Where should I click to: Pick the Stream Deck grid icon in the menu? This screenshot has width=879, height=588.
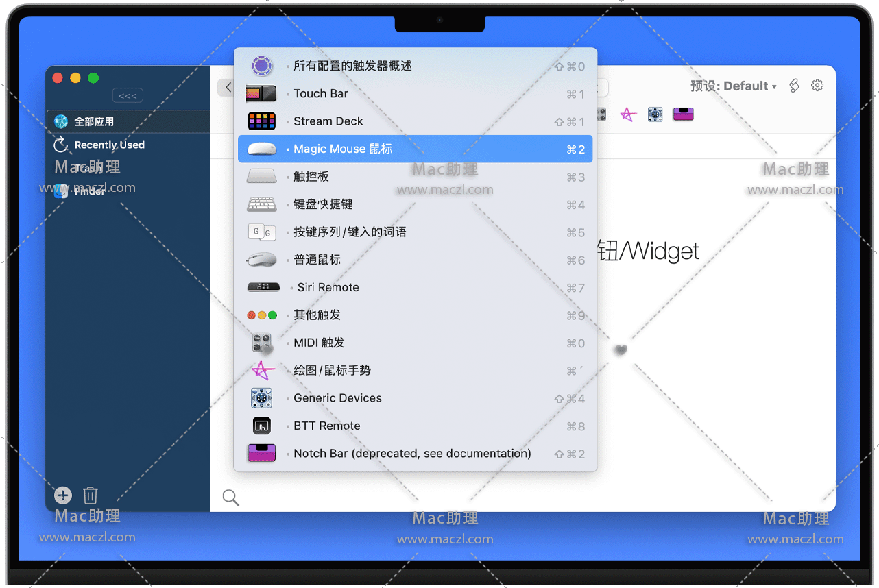click(x=261, y=121)
